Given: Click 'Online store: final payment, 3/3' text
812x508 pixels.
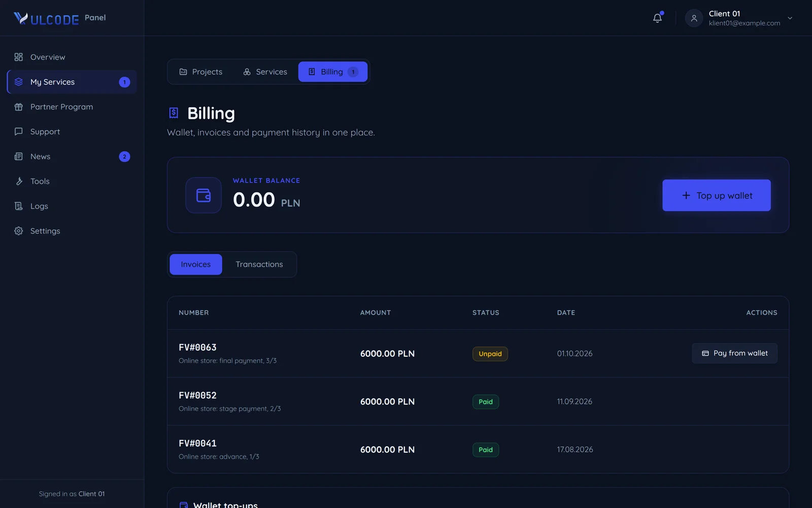Looking at the screenshot, I should click(x=227, y=361).
